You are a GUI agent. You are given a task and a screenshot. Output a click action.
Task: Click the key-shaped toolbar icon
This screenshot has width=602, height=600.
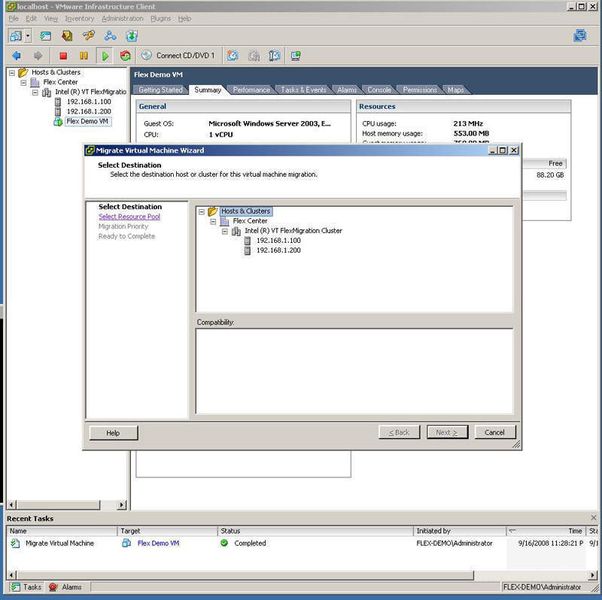[89, 36]
